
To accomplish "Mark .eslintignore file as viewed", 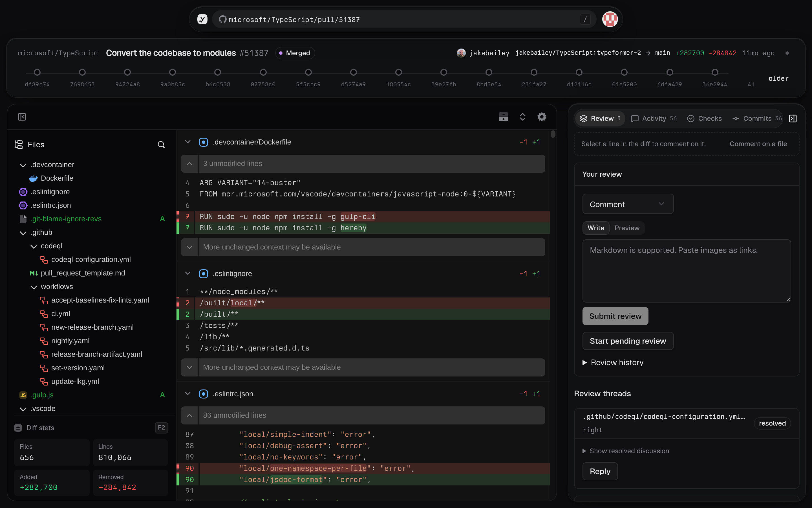I will pos(203,273).
